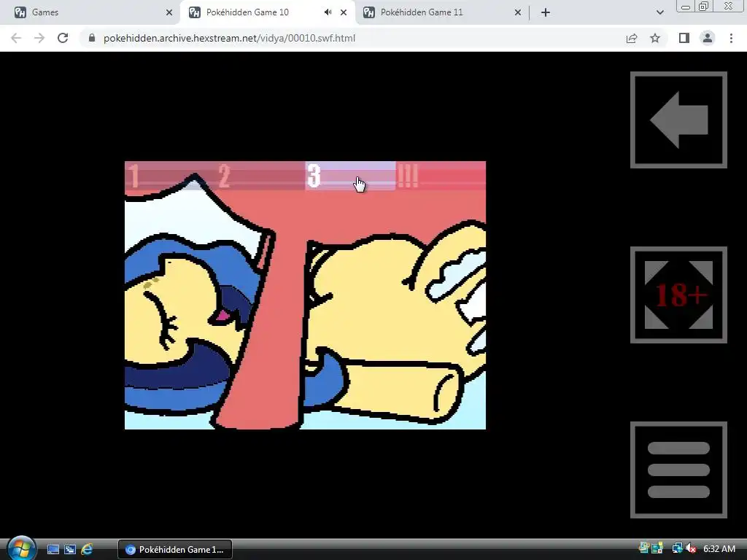The image size is (747, 560).
Task: Activate the Pokéhidden Game taskbar button
Action: (175, 550)
